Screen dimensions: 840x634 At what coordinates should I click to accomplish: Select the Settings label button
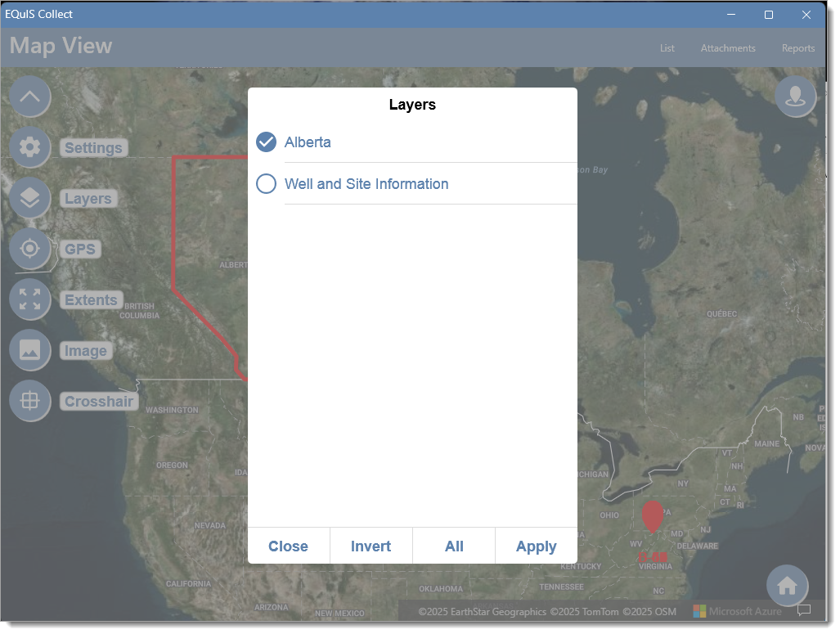(94, 147)
